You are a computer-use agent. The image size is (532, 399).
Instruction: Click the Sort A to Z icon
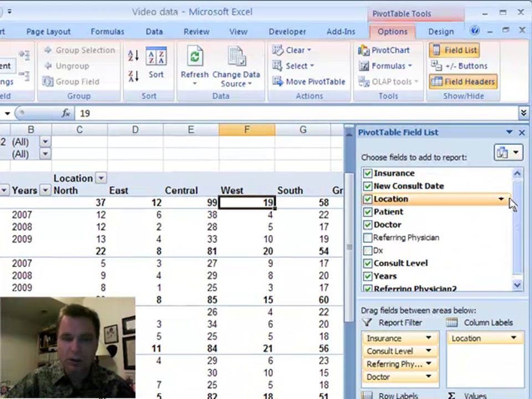click(133, 55)
